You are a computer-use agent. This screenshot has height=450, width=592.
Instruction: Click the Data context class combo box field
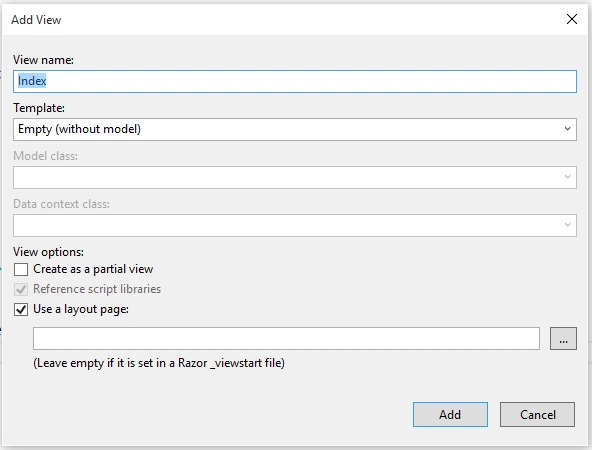295,225
